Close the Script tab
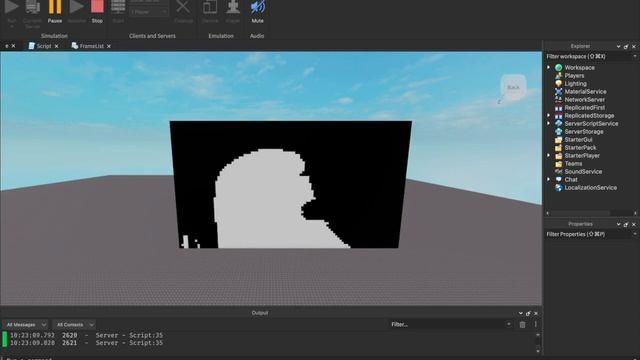The width and height of the screenshot is (640, 360). tap(56, 46)
